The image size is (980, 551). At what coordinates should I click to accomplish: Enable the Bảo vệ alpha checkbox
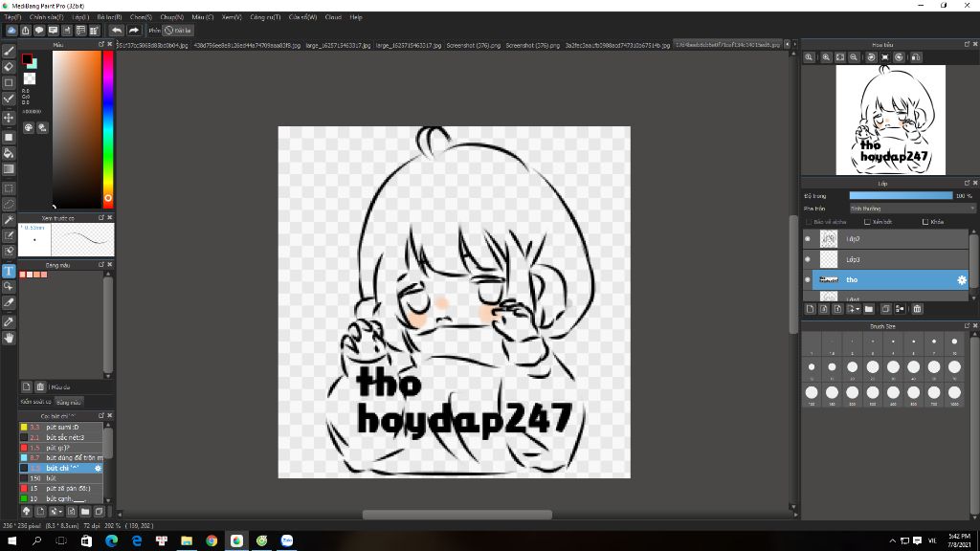click(809, 222)
